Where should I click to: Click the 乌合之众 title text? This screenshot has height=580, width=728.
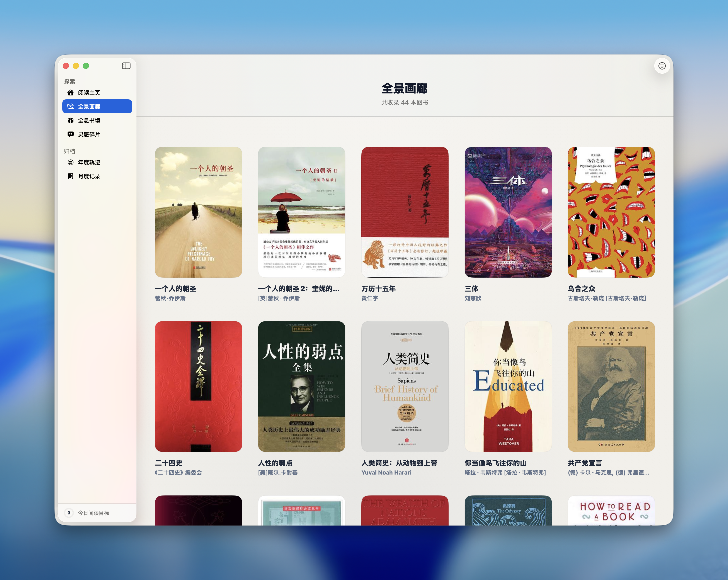[582, 289]
